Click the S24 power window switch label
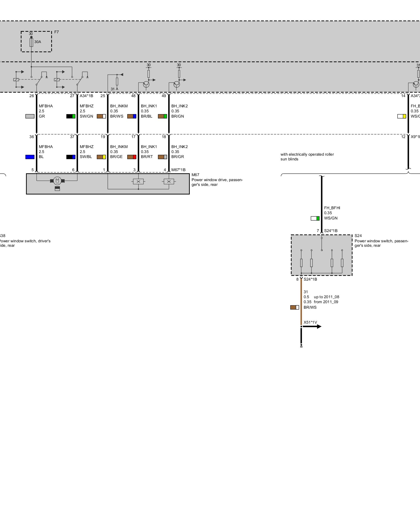The width and height of the screenshot is (420, 525). [x=381, y=241]
